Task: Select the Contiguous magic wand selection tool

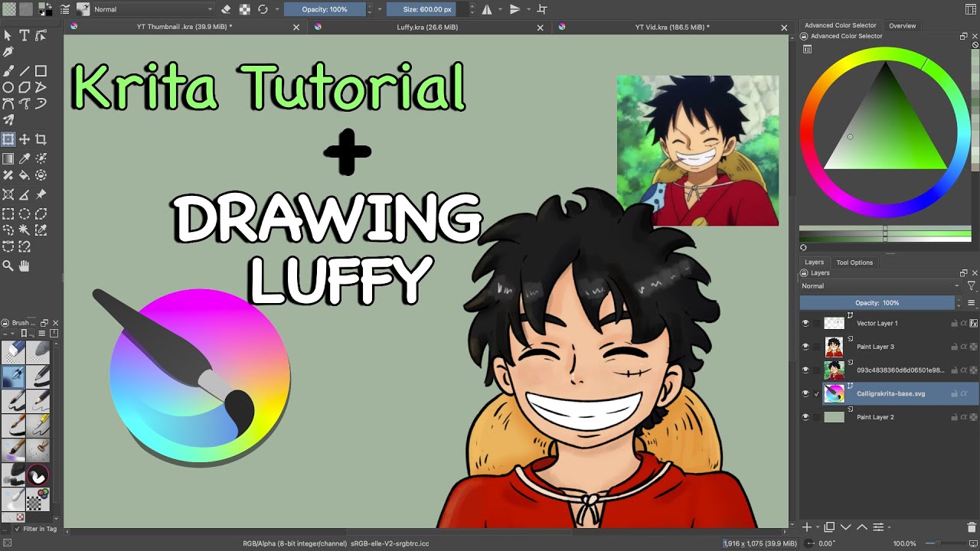Action: (24, 230)
